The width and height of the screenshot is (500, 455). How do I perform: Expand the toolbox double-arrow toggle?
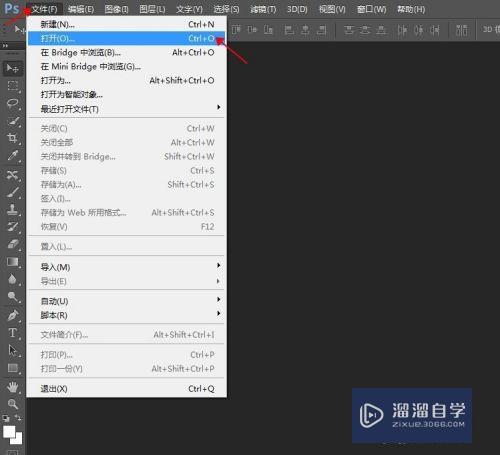[x=5, y=45]
